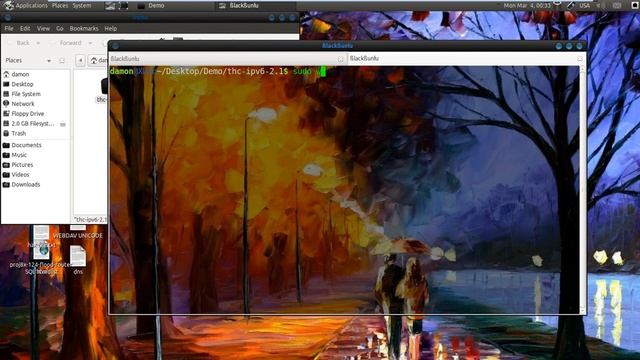Open the Back history dropdown arrow
This screenshot has width=640, height=360.
(38, 43)
